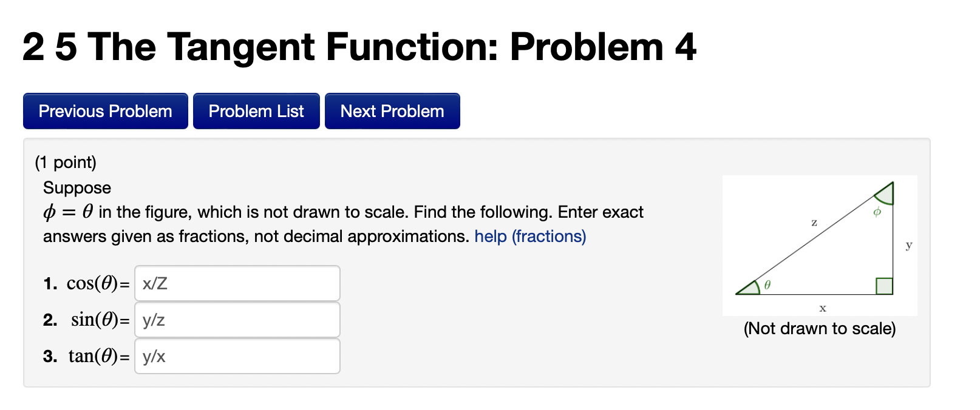The image size is (980, 410).
Task: Open the Problem List
Action: (x=256, y=111)
